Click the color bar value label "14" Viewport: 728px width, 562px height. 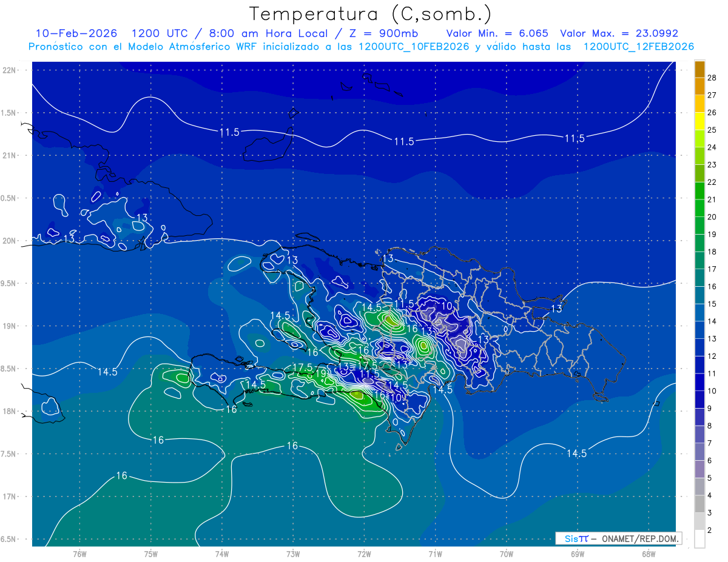(712, 321)
